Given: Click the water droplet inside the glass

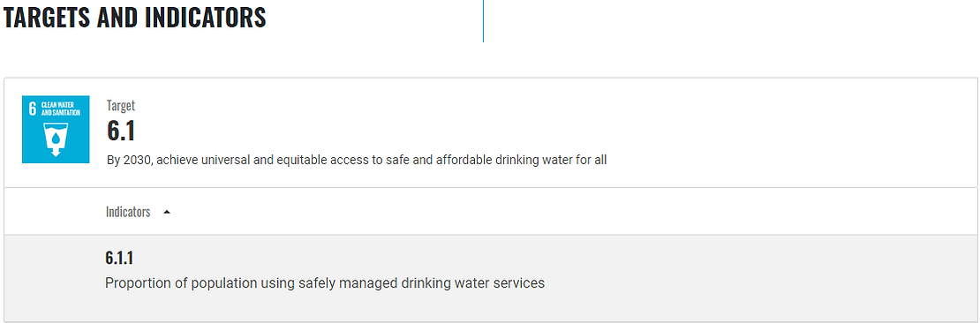Looking at the screenshot, I should point(56,136).
